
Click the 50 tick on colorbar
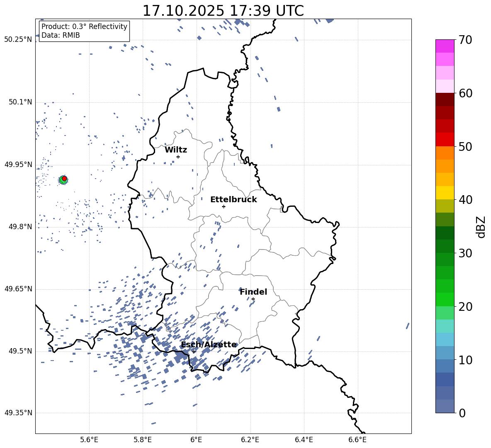click(x=465, y=146)
